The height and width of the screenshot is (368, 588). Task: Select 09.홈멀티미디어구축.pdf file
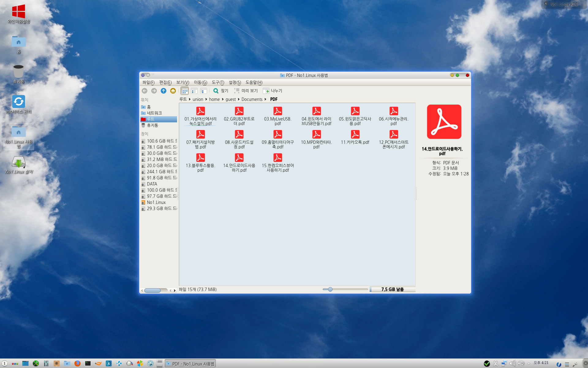(x=278, y=140)
